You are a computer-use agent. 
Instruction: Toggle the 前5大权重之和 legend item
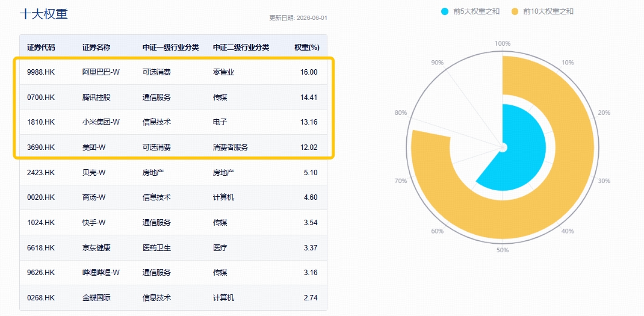(x=470, y=11)
